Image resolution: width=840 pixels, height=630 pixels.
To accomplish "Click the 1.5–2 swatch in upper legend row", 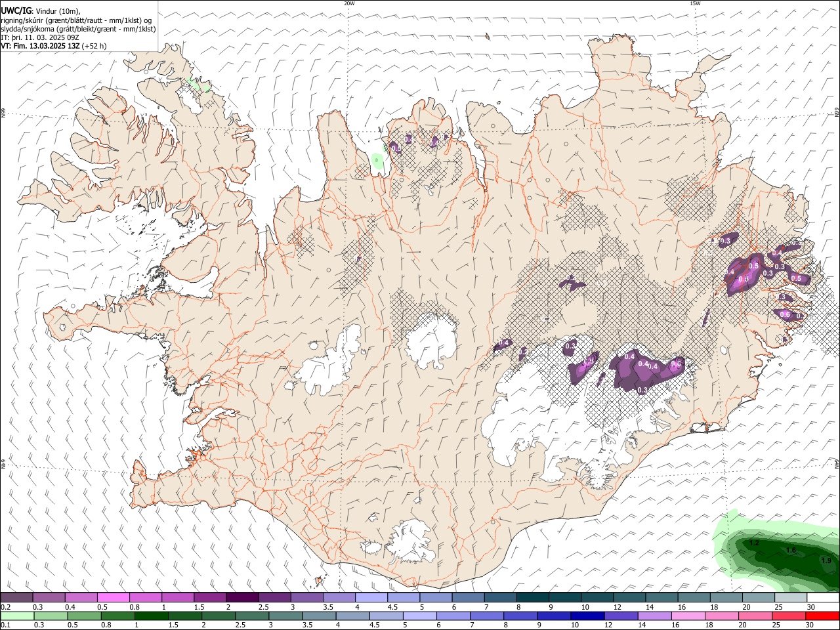I will tap(210, 597).
